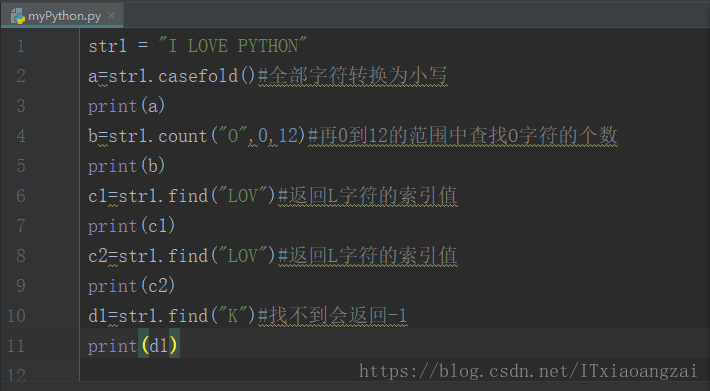This screenshot has height=391, width=710.
Task: Click the line 6 comment #返回L字符的索引值
Action: (x=368, y=196)
